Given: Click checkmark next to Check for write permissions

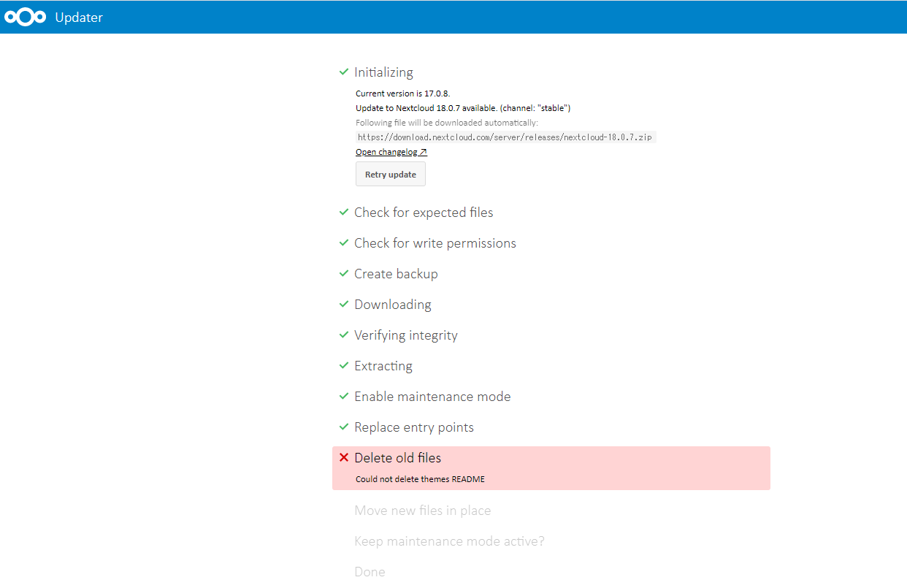Looking at the screenshot, I should click(344, 243).
